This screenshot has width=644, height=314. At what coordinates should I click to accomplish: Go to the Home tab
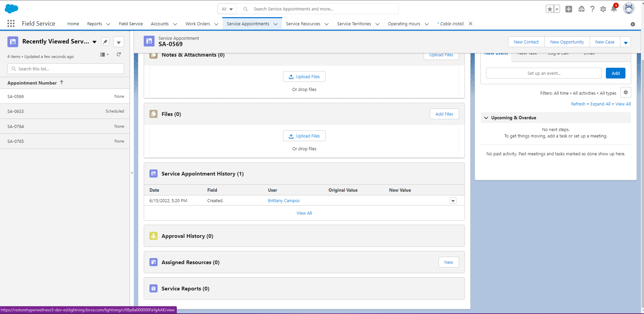coord(73,24)
